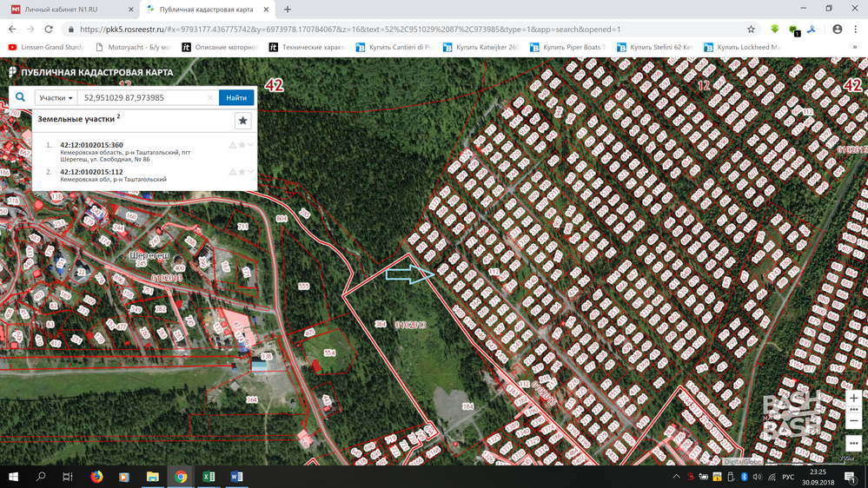Image resolution: width=868 pixels, height=488 pixels.
Task: Click the Шерегеш settlement label on map
Action: (149, 255)
